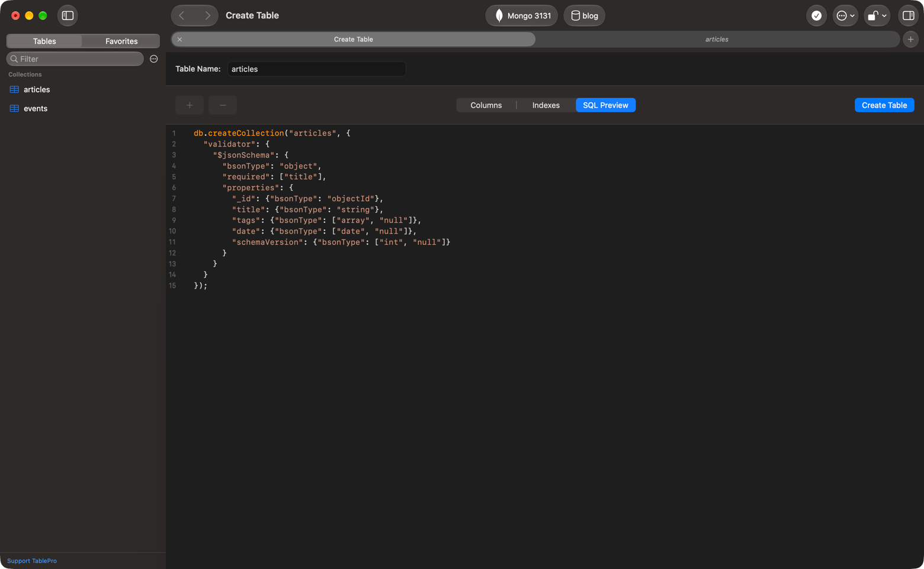
Task: Click the events collection table icon
Action: [x=14, y=108]
